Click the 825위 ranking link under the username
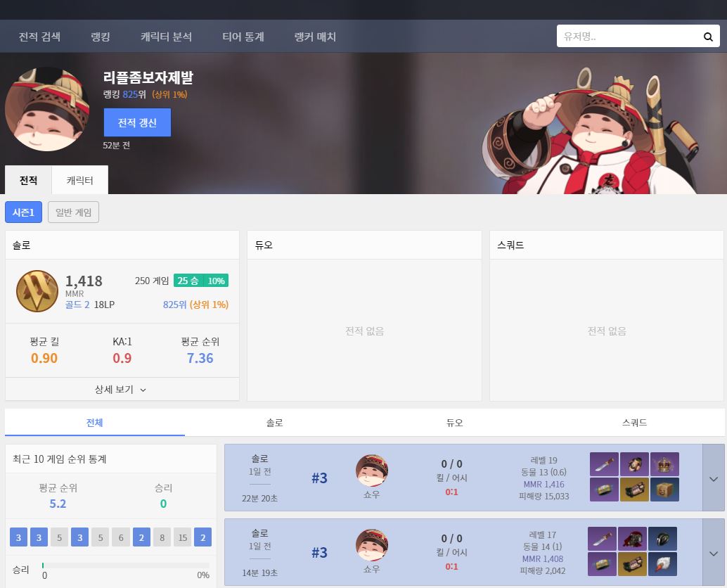Screen dimensions: 727x588 pos(134,94)
